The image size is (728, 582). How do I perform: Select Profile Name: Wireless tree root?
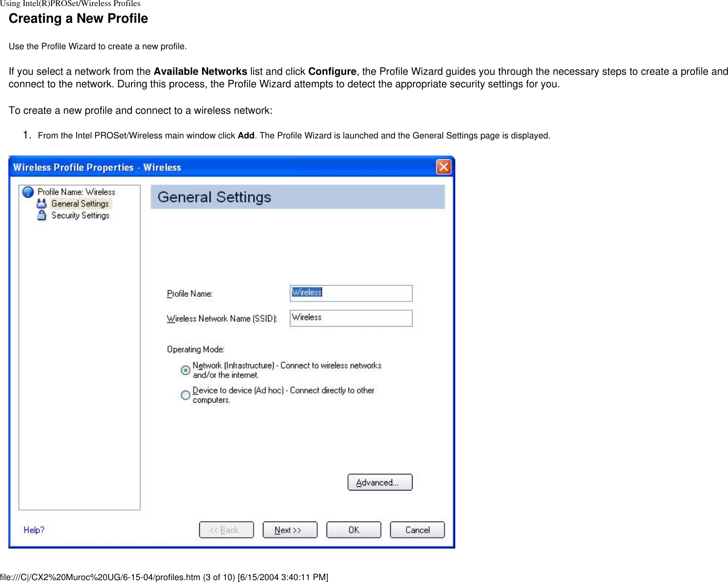coord(76,192)
